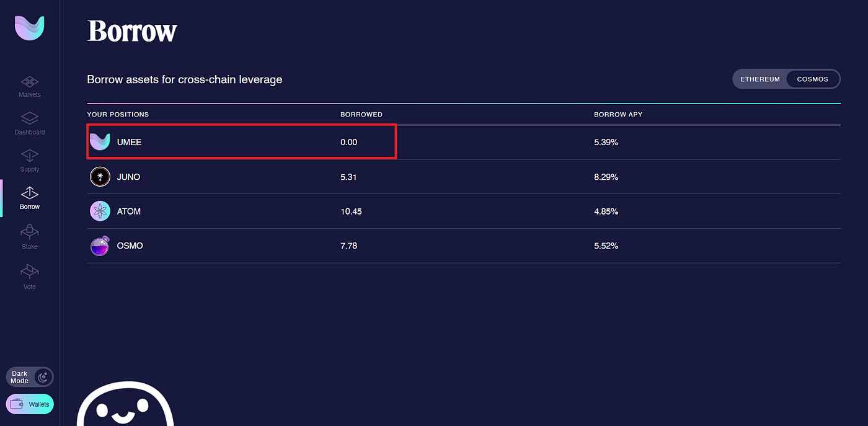Click the UMEE borrowed value 0.00
The width and height of the screenshot is (868, 426).
349,142
